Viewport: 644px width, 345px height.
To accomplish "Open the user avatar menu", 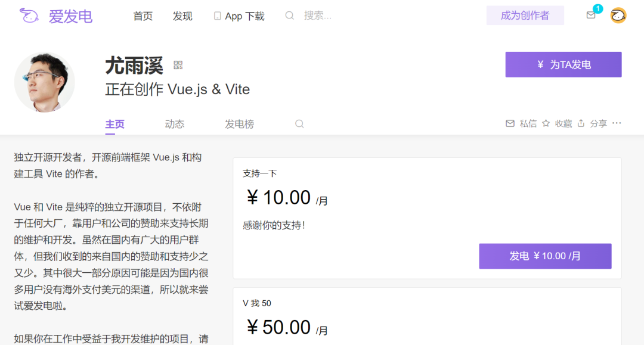I will pos(618,15).
